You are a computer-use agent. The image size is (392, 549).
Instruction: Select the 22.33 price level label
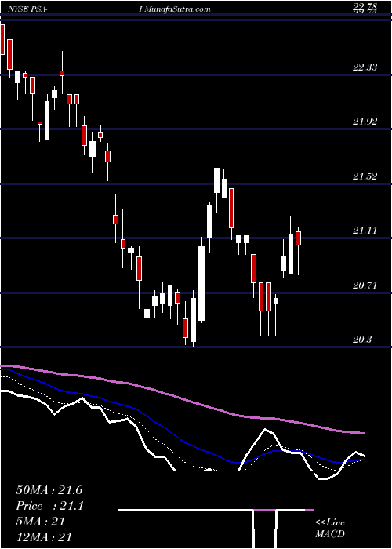click(365, 67)
